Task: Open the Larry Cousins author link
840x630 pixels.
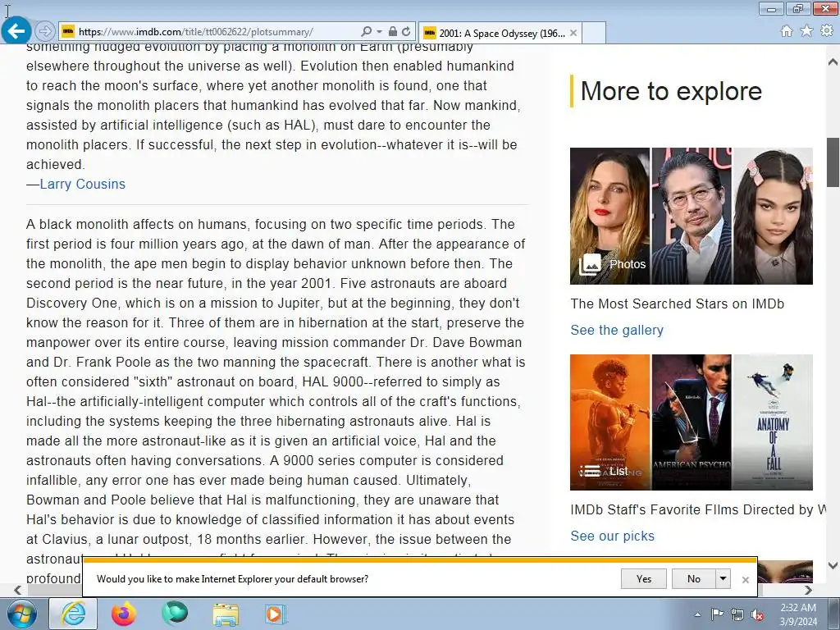Action: pyautogui.click(x=83, y=184)
